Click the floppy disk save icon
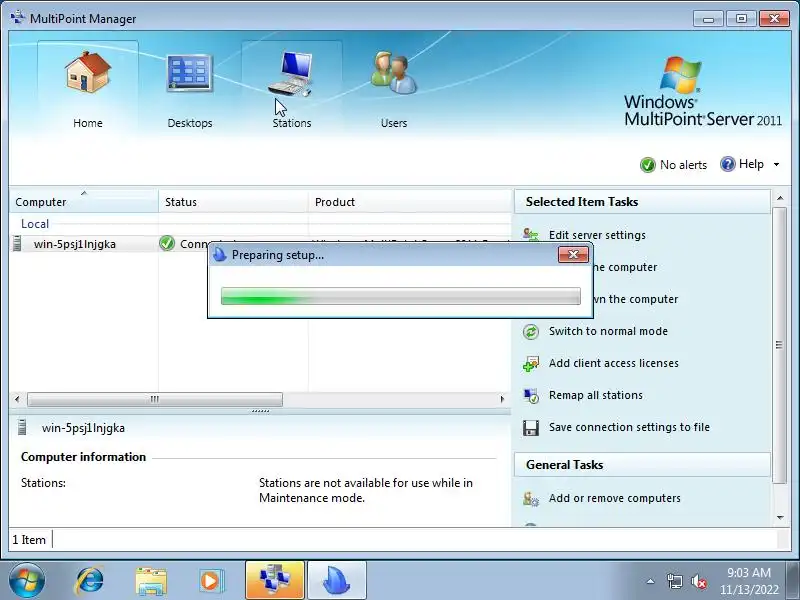Viewport: 800px width, 600px height. [531, 428]
